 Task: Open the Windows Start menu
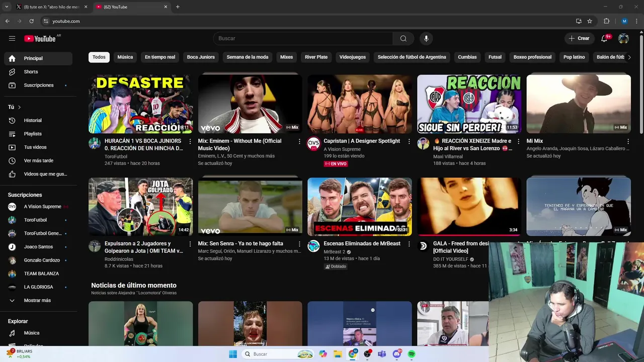(232, 354)
